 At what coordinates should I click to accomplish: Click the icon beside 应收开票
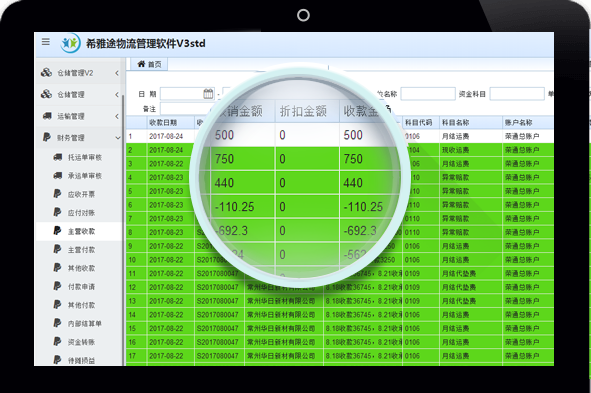point(57,194)
